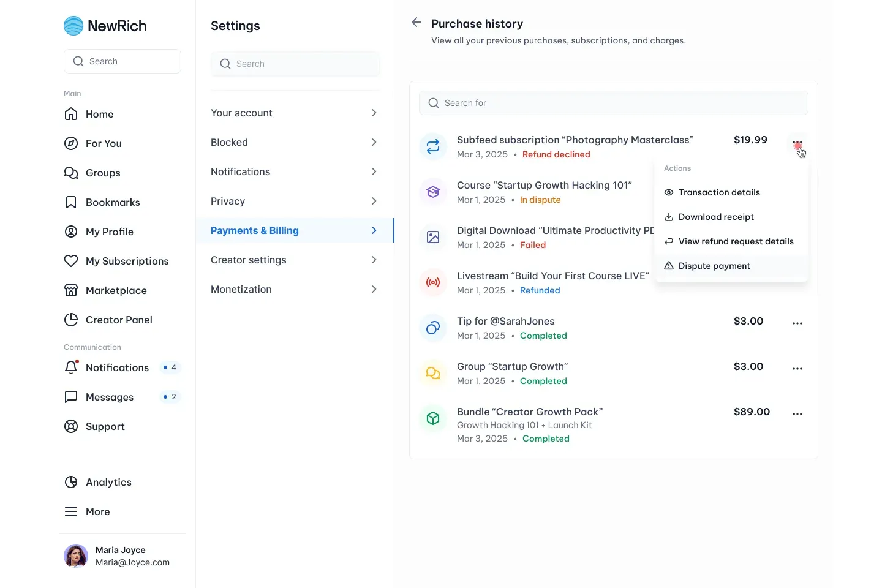The width and height of the screenshot is (882, 588).
Task: Expand Notifications settings chevron
Action: tap(374, 171)
